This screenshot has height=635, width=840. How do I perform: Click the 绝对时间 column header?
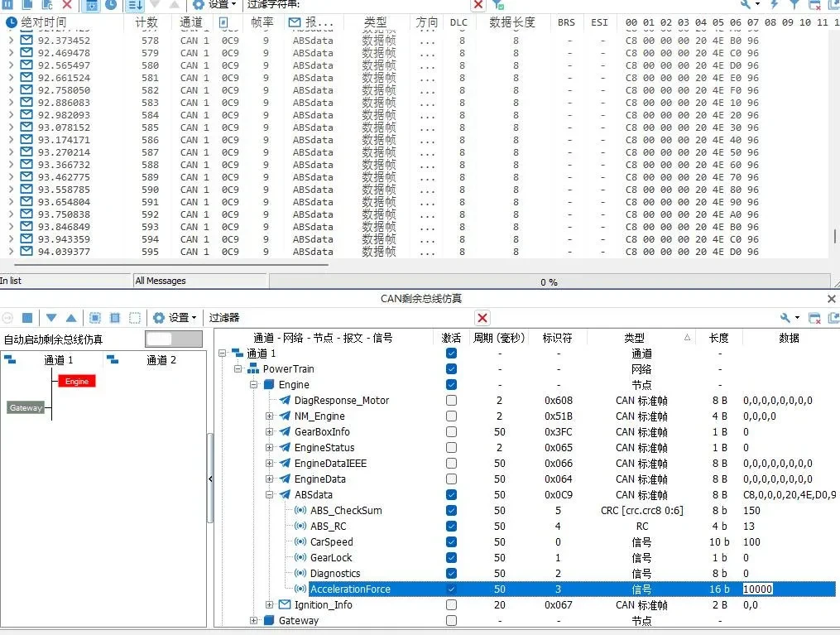click(x=43, y=22)
